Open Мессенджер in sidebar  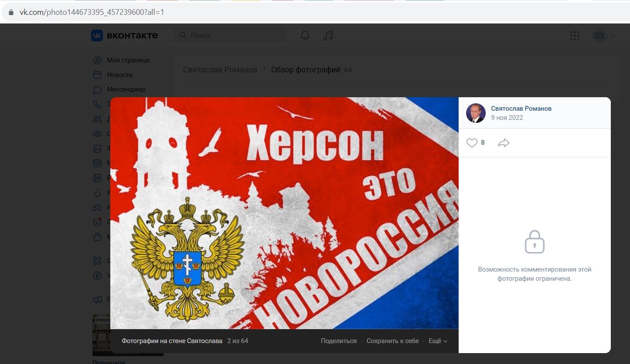(x=126, y=89)
